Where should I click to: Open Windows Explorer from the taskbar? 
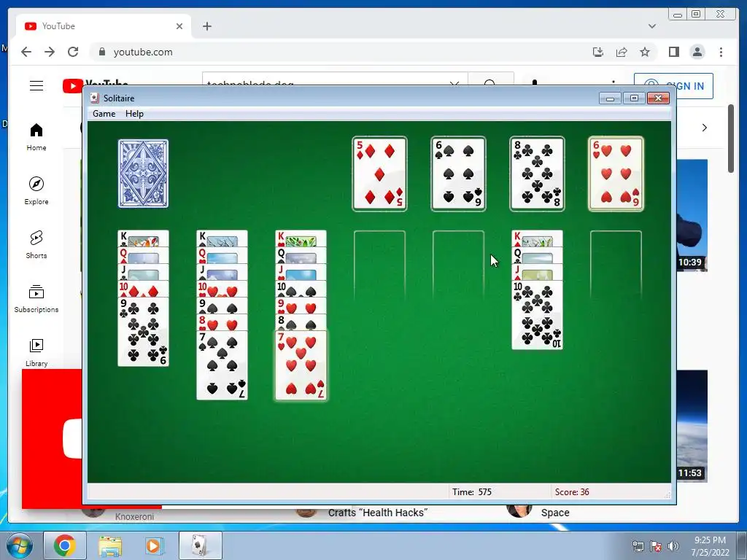coord(110,545)
